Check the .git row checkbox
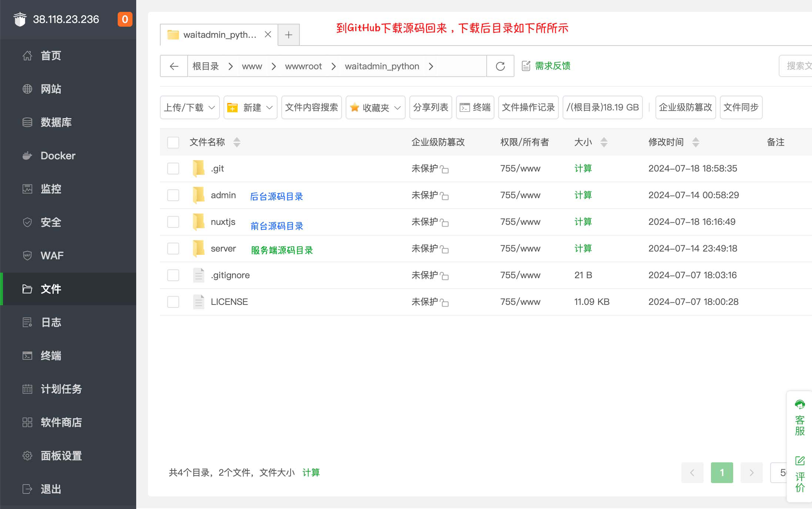Viewport: 812px width, 509px height. click(x=173, y=169)
